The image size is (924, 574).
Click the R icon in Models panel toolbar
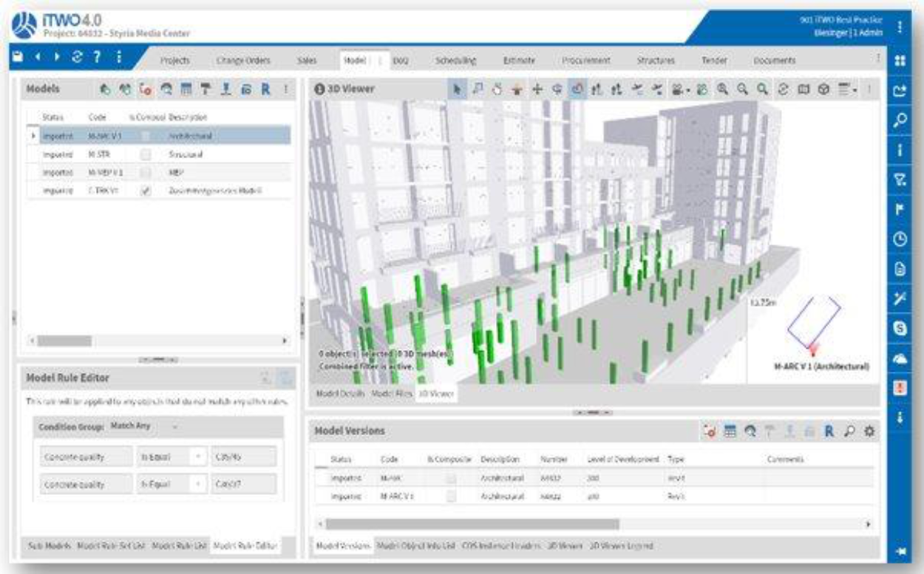265,89
